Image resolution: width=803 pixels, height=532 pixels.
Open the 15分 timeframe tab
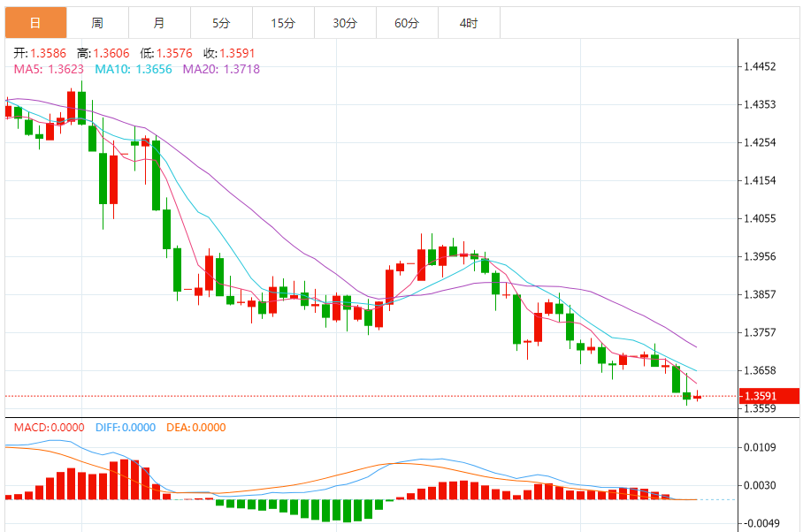coord(283,23)
